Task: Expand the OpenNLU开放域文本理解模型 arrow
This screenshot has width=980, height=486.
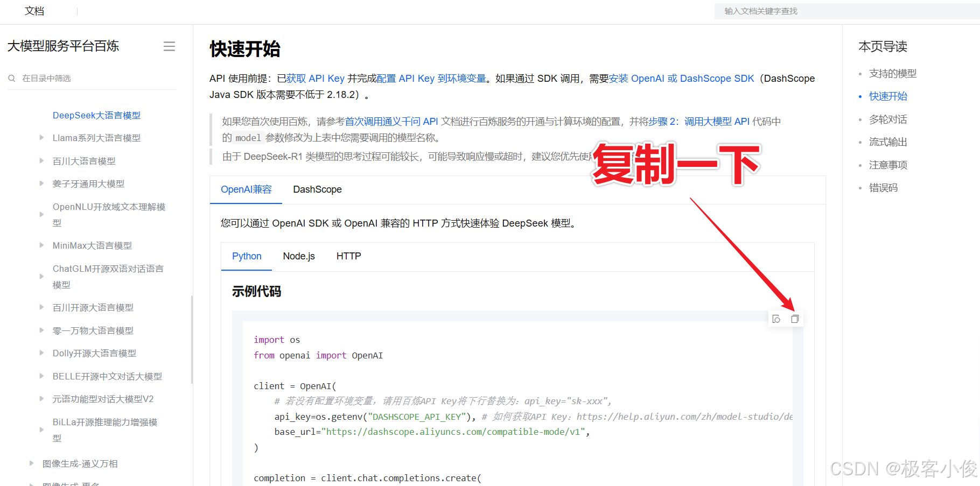Action: pos(41,215)
